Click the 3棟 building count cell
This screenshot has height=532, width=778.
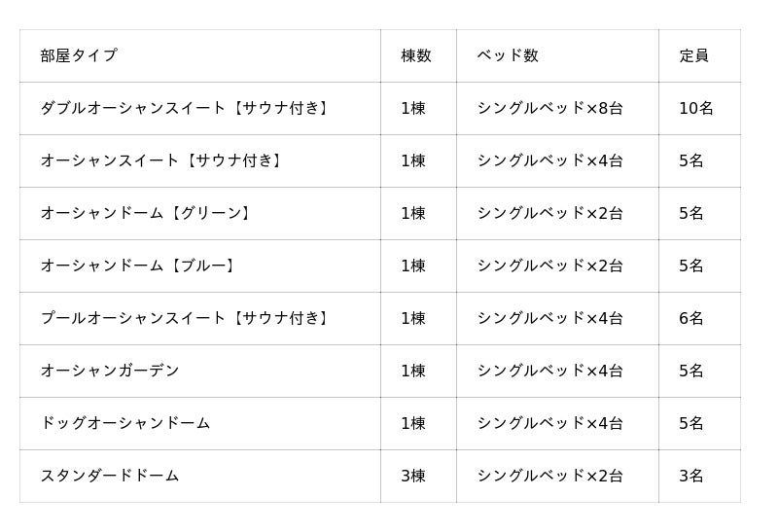(x=413, y=476)
